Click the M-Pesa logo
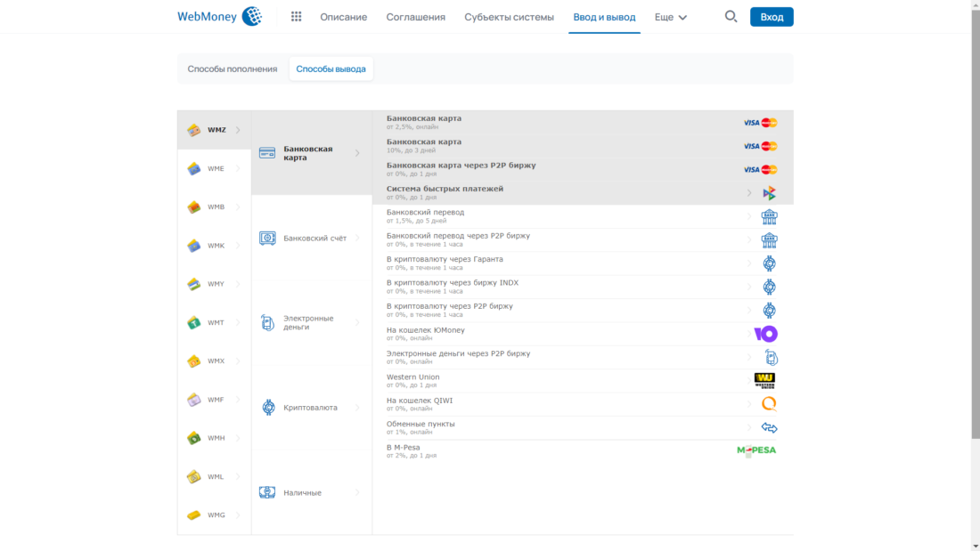The height and width of the screenshot is (551, 980). point(756,450)
